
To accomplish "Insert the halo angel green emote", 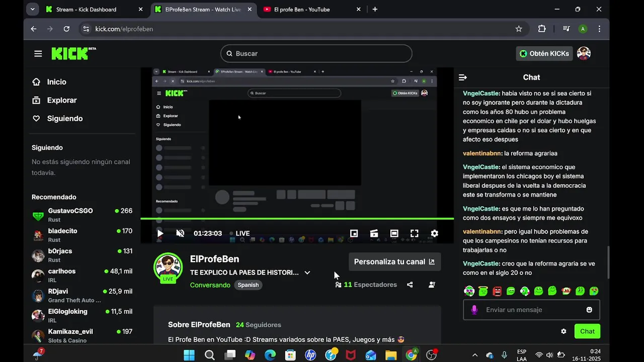I will tap(483, 291).
